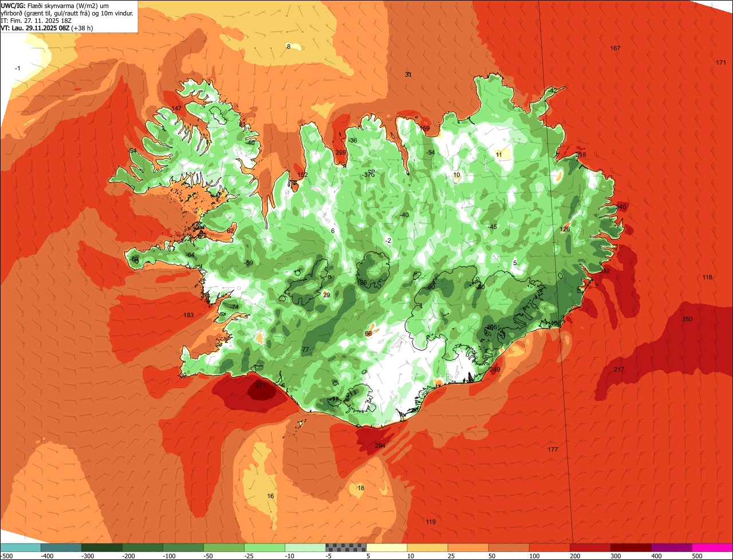
Task: Click the map value '250' east of Iceland
Action: click(x=687, y=319)
